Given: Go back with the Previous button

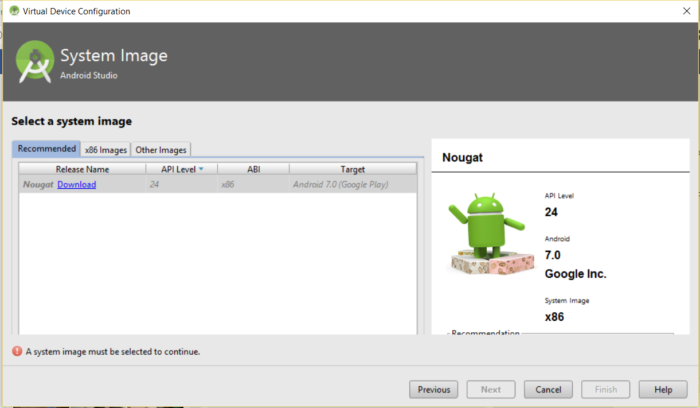Looking at the screenshot, I should pos(433,389).
